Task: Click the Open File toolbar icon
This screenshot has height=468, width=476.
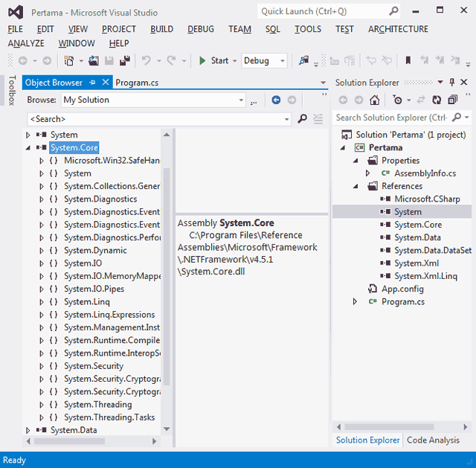Action: [94, 61]
